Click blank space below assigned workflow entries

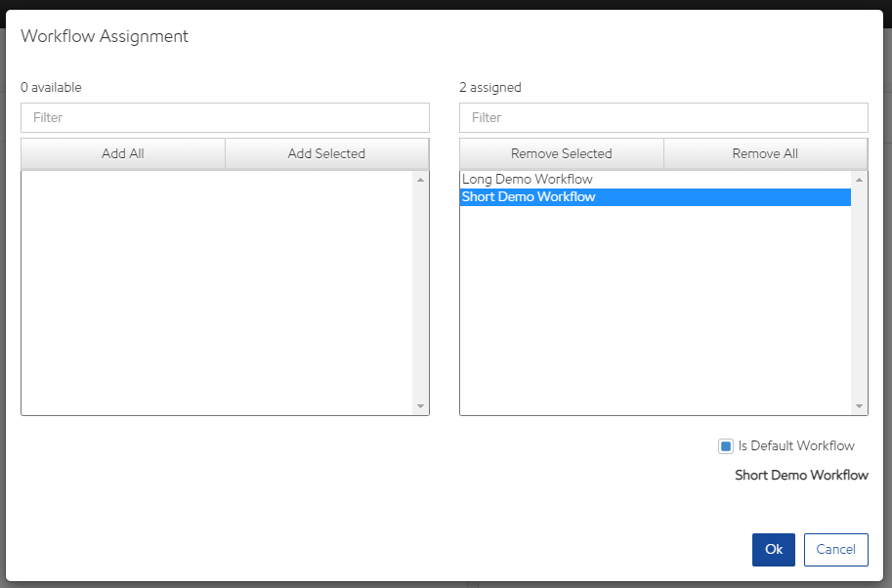coord(655,313)
